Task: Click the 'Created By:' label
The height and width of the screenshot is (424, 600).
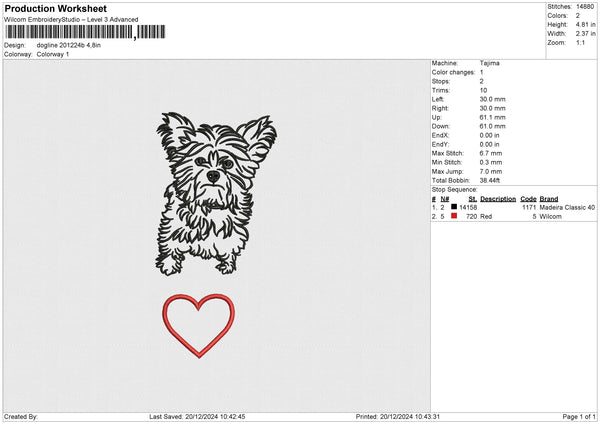Action: (x=21, y=417)
